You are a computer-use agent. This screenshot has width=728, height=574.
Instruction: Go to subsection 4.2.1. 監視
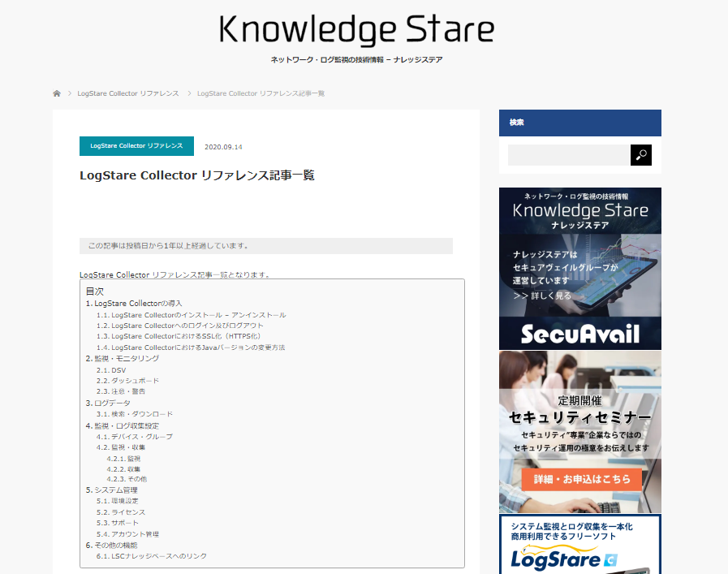pyautogui.click(x=123, y=459)
